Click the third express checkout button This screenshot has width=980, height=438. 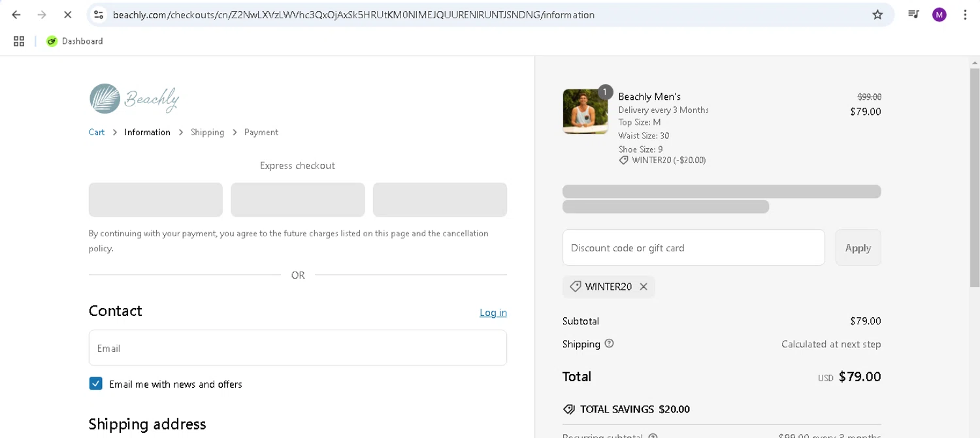(x=440, y=200)
